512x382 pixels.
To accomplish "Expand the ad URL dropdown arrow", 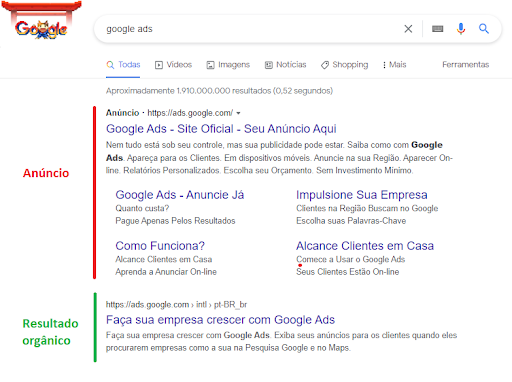I will (238, 113).
